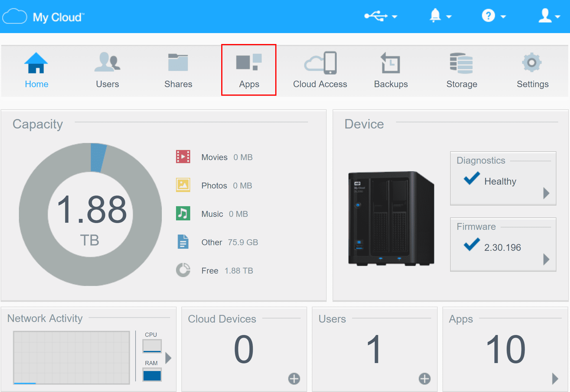
Task: Expand Diagnostics details arrow
Action: click(x=546, y=193)
